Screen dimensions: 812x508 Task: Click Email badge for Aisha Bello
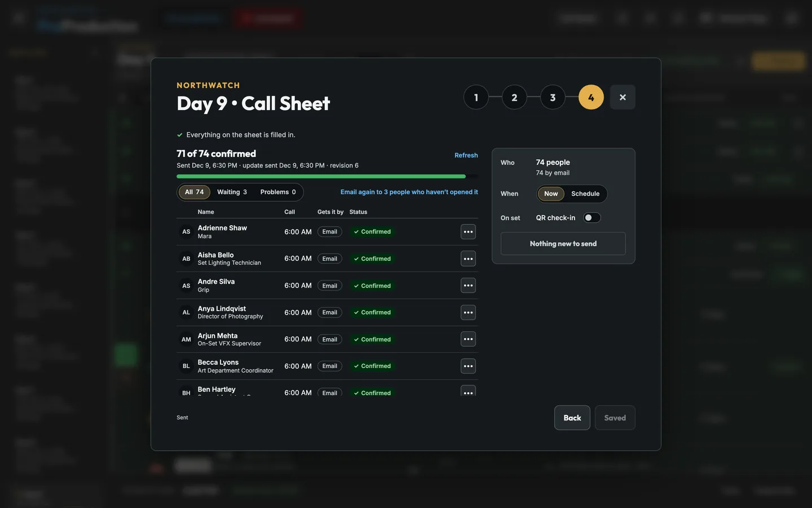330,259
